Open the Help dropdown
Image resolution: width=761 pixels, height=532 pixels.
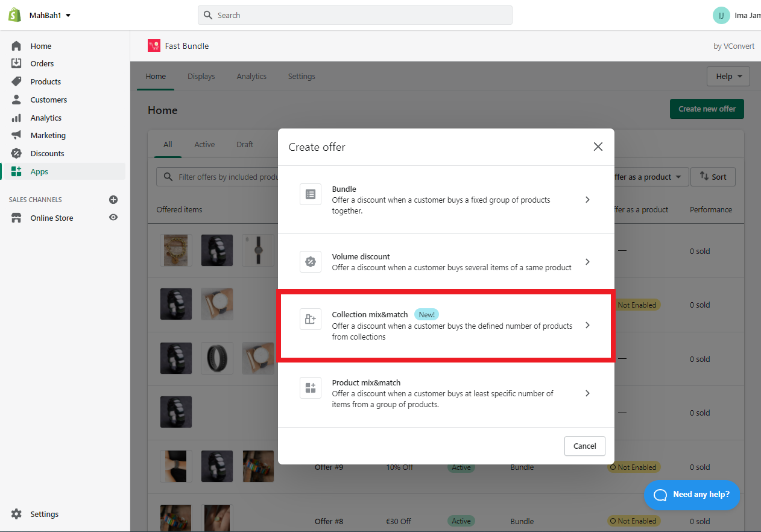728,77
